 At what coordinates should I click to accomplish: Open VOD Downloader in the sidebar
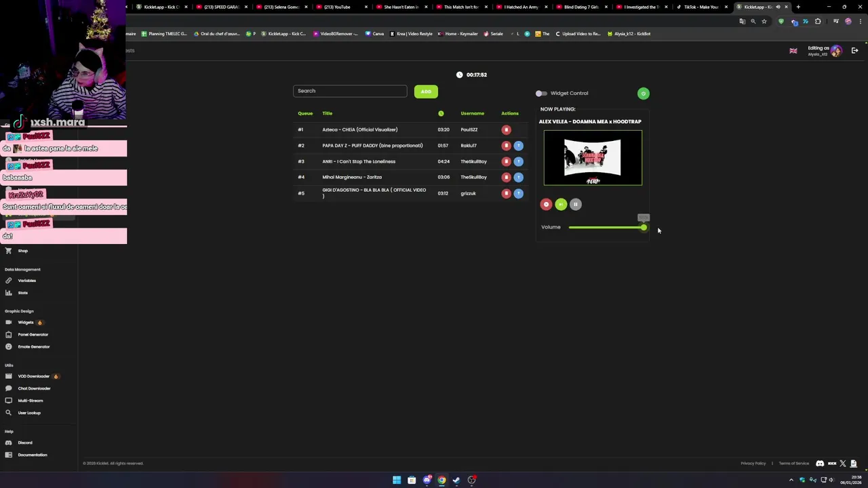[x=34, y=376]
